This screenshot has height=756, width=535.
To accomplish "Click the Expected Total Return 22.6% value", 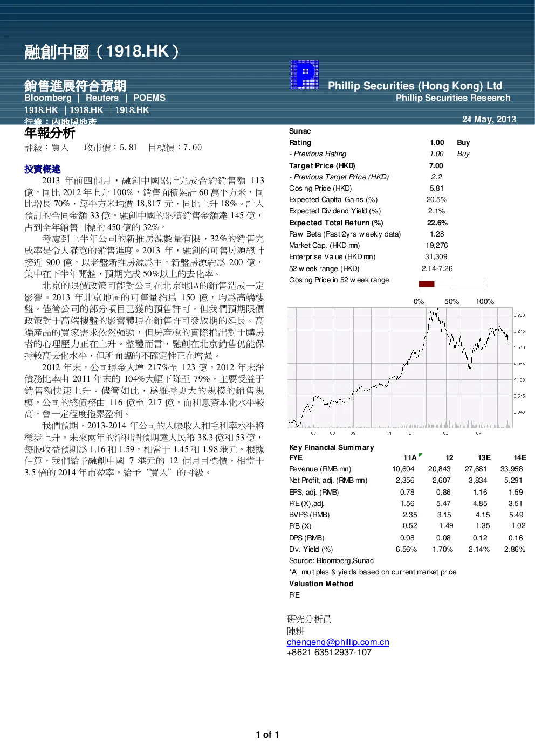I will (x=437, y=223).
